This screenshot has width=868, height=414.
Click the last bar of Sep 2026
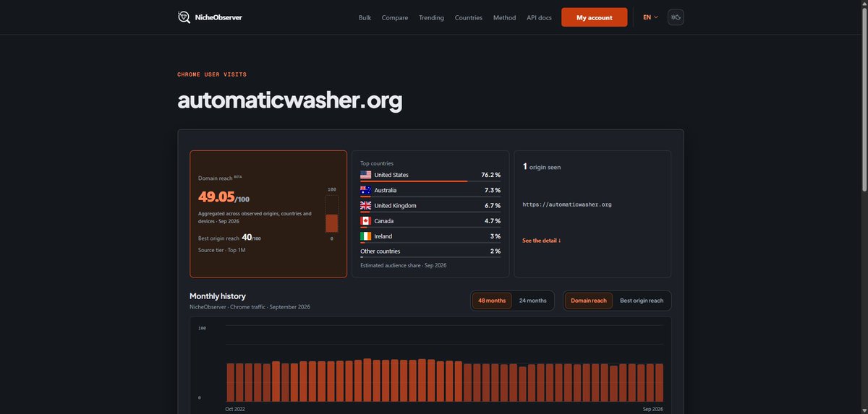659,381
